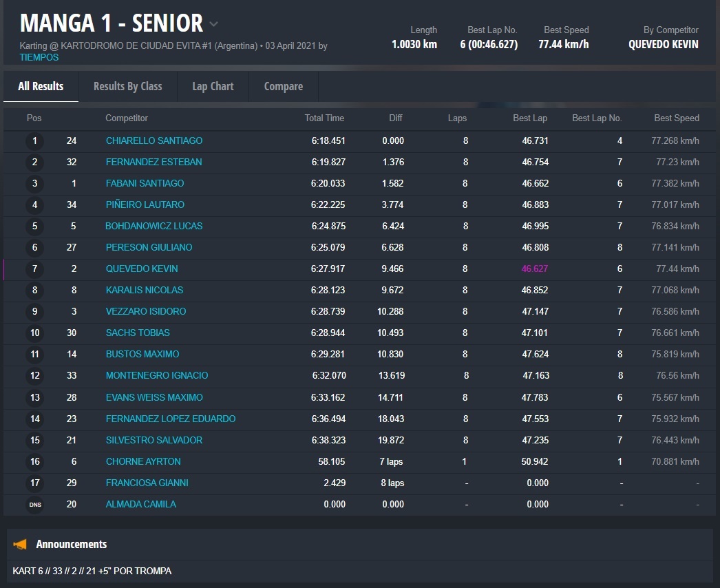Screen dimensions: 720x588
Task: Open the Lap Chart tab
Action: coord(213,86)
